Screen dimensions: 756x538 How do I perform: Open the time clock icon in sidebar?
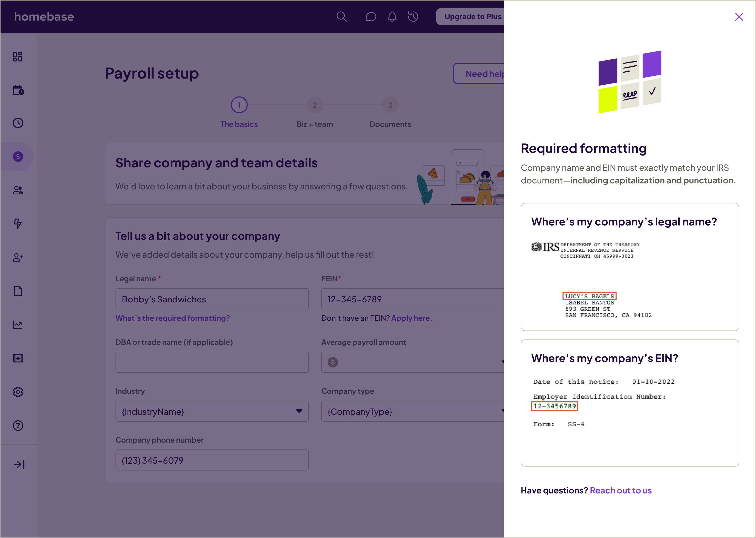[18, 123]
